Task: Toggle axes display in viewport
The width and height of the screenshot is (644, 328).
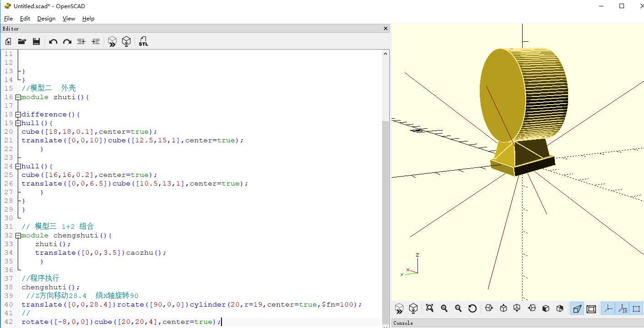Action: [608, 308]
